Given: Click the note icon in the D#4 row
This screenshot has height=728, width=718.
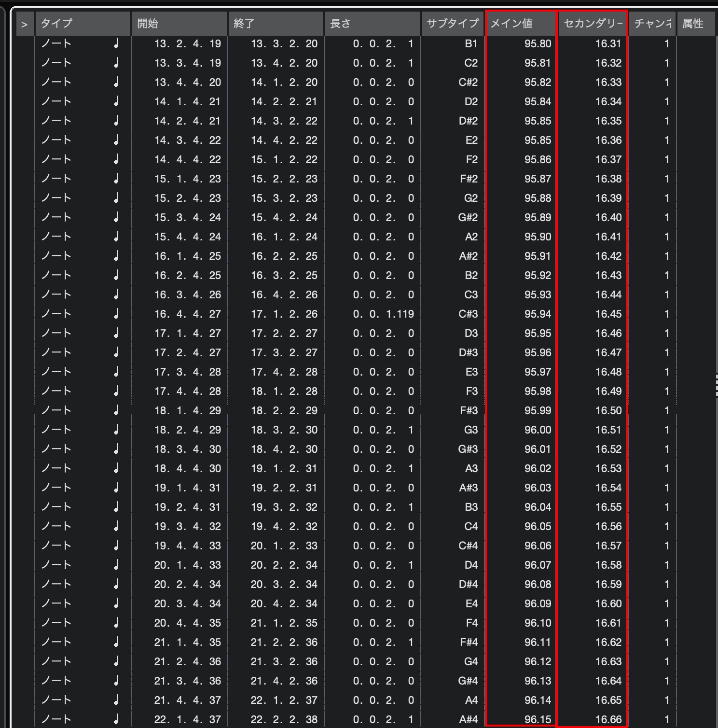Looking at the screenshot, I should click(116, 585).
